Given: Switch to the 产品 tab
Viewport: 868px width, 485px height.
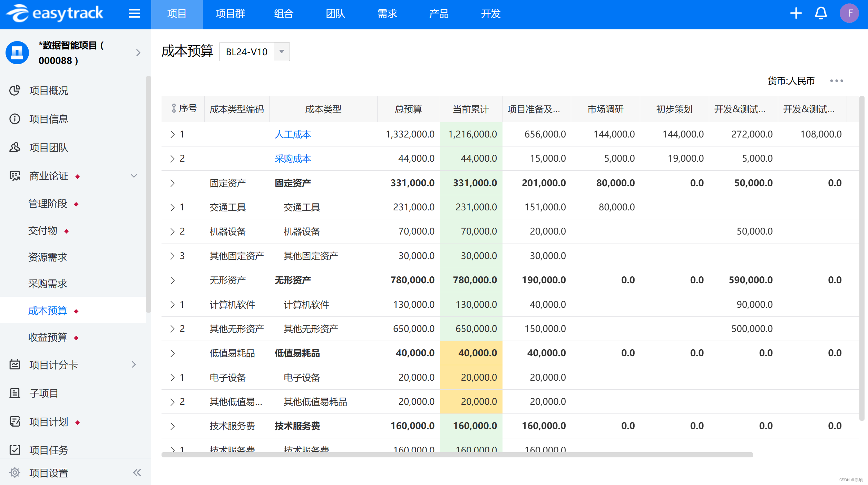Looking at the screenshot, I should click(x=439, y=14).
